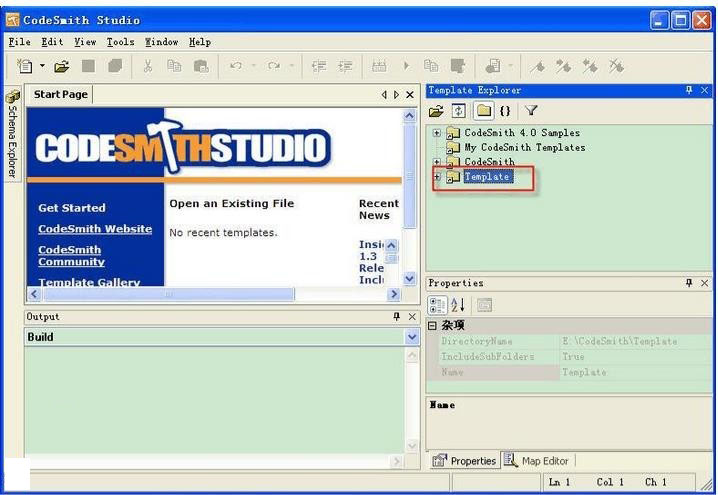Screen dimensions: 718x495
Task: Click the scroll tabs right arrow
Action: click(397, 95)
